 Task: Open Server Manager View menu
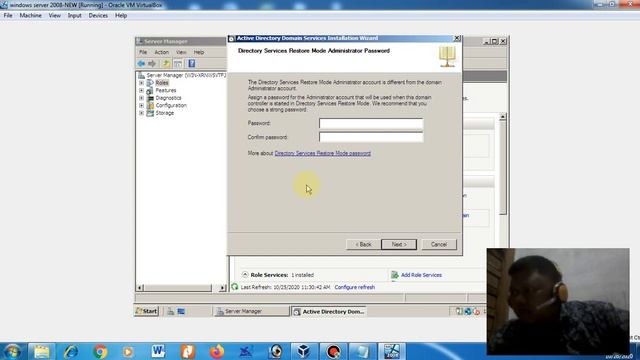point(181,52)
